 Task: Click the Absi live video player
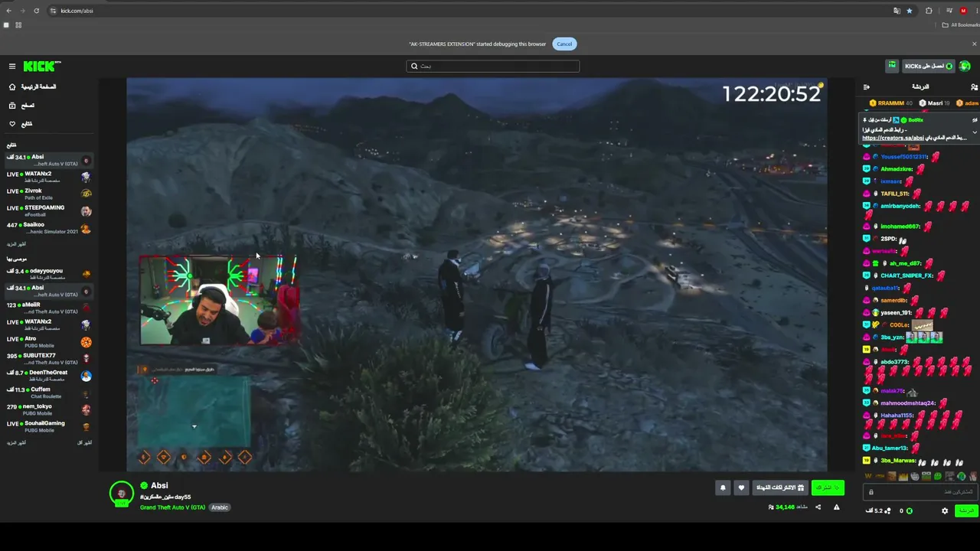click(476, 275)
